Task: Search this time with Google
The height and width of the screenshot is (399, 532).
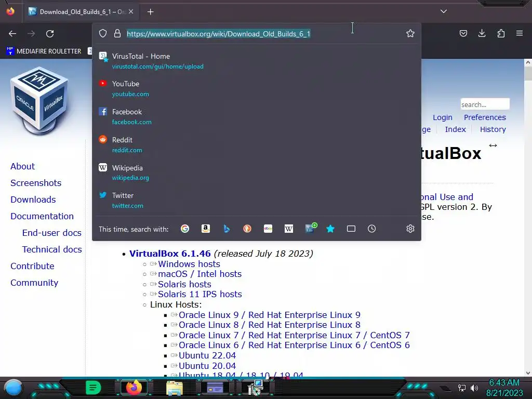Action: coord(185,229)
